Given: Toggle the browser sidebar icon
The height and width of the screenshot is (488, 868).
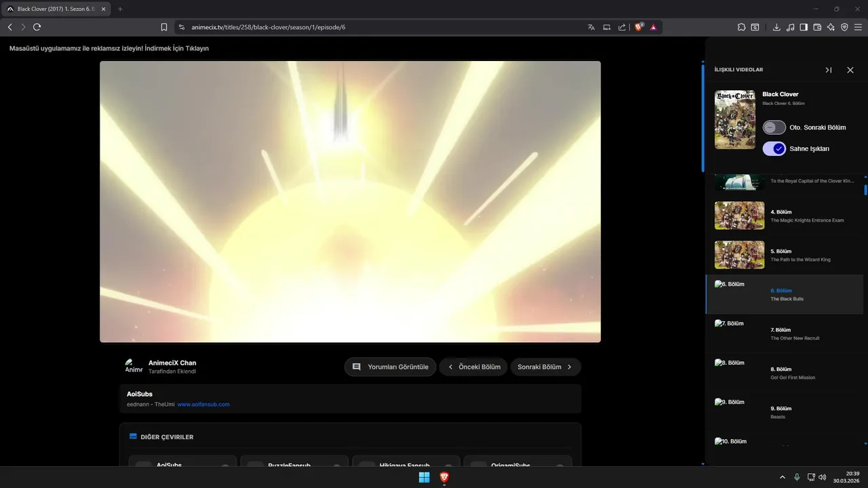Looking at the screenshot, I should coord(804,27).
